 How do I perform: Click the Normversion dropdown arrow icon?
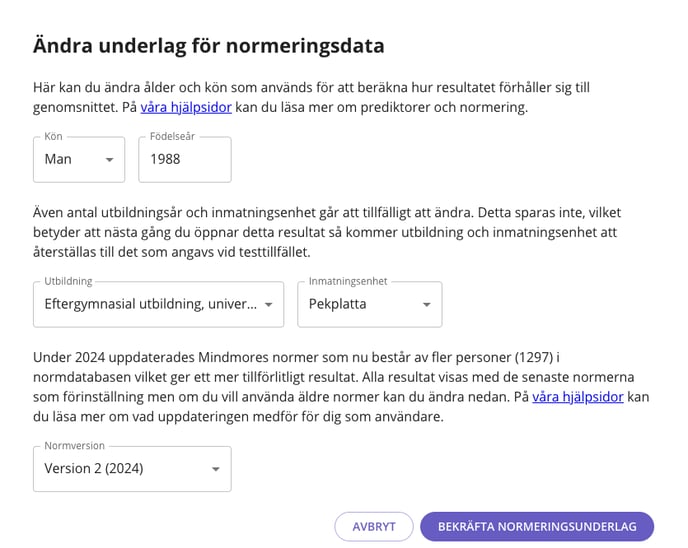tap(215, 469)
